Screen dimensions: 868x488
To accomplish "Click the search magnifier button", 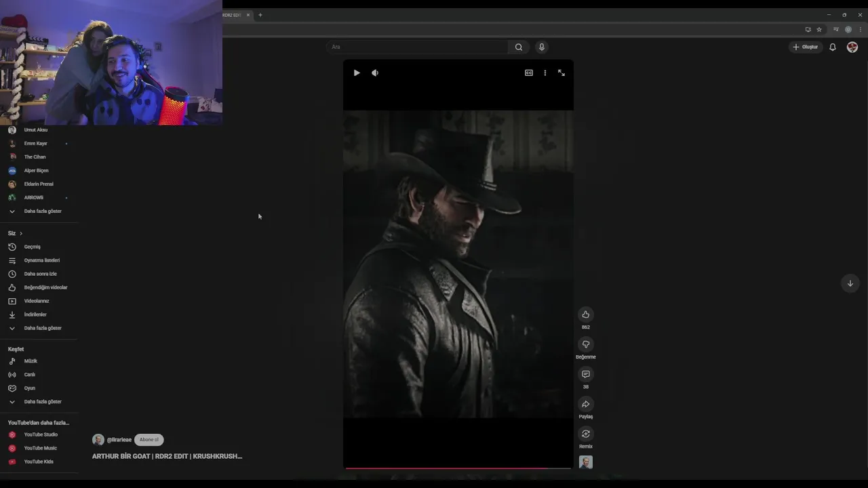I will point(519,47).
